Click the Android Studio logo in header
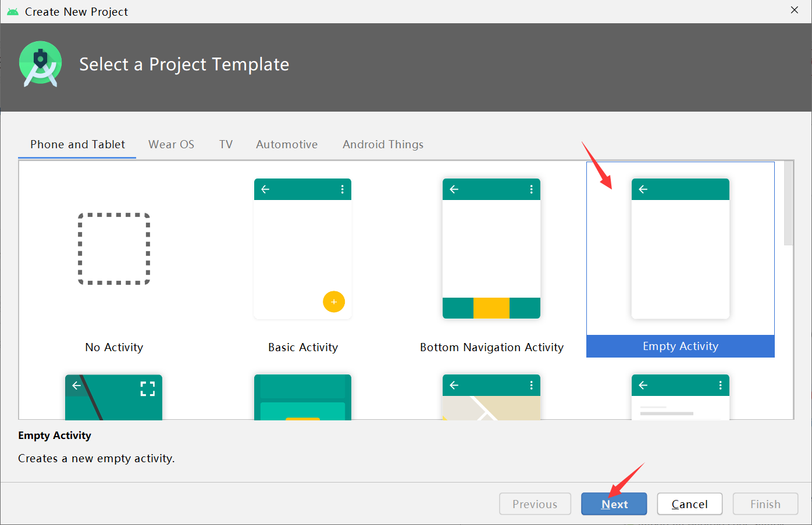812x525 pixels. coord(40,64)
